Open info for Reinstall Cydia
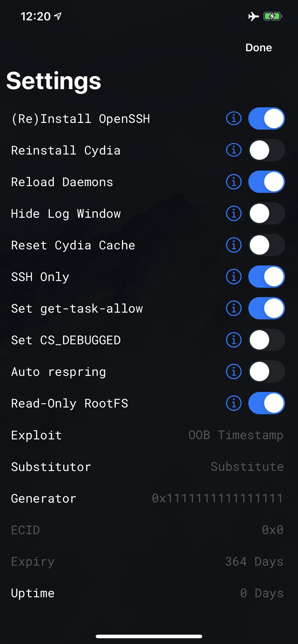Screen dimensions: 298x644 pyautogui.click(x=234, y=150)
